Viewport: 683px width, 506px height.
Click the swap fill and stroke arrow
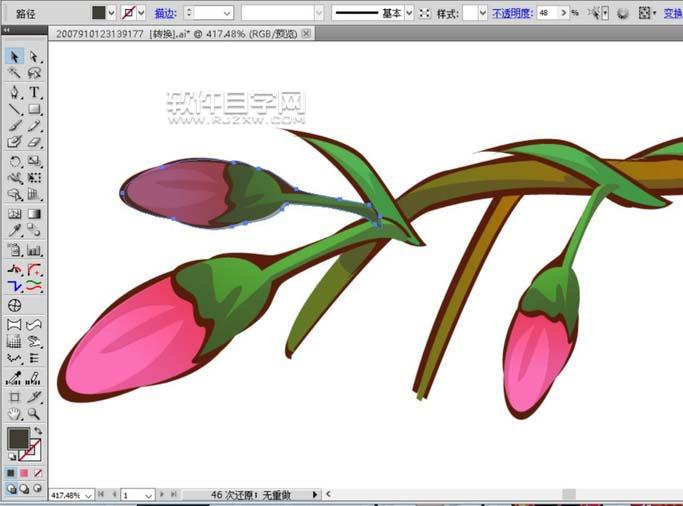pyautogui.click(x=38, y=429)
